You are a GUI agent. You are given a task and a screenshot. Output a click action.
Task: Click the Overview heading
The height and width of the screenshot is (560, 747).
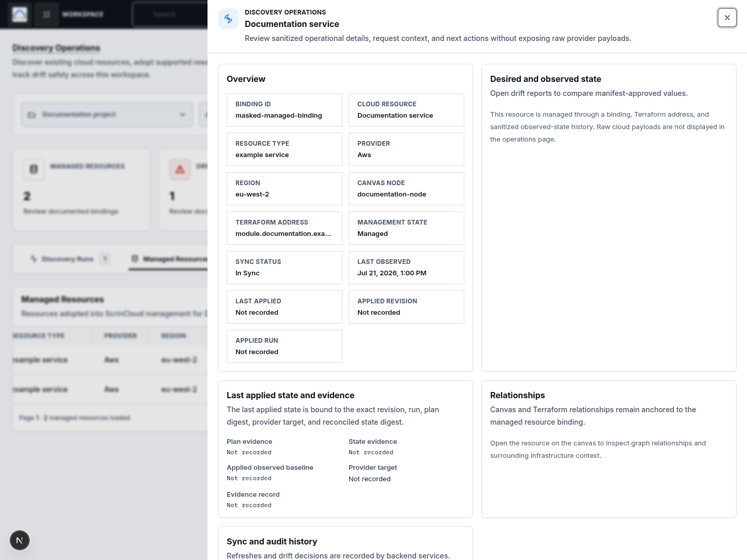point(246,79)
